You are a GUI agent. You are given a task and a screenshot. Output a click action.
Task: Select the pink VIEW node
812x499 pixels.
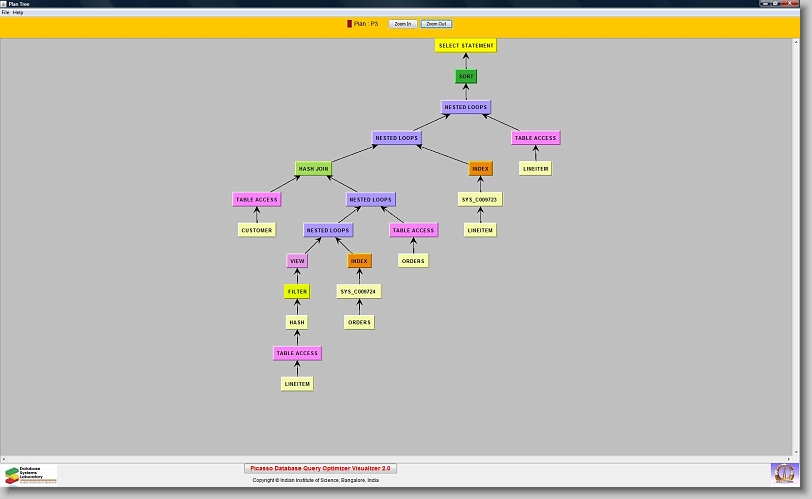[x=297, y=261]
